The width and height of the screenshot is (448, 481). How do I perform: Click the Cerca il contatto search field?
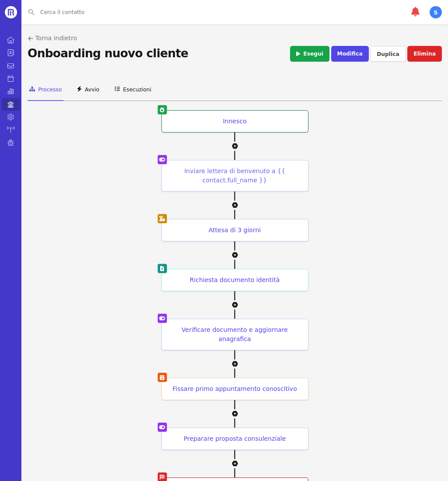point(87,12)
